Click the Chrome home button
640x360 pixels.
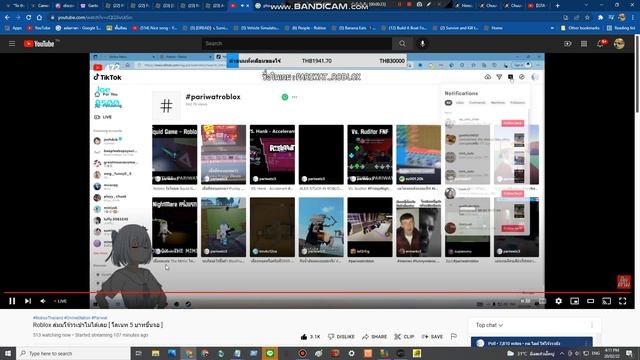click(39, 18)
